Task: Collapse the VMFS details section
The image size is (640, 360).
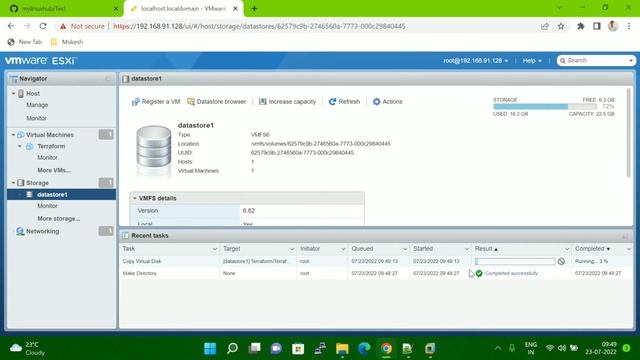Action: (135, 198)
